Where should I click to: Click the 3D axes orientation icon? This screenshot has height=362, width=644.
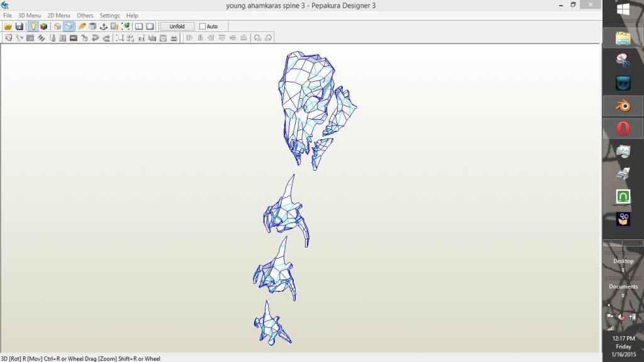point(104,26)
